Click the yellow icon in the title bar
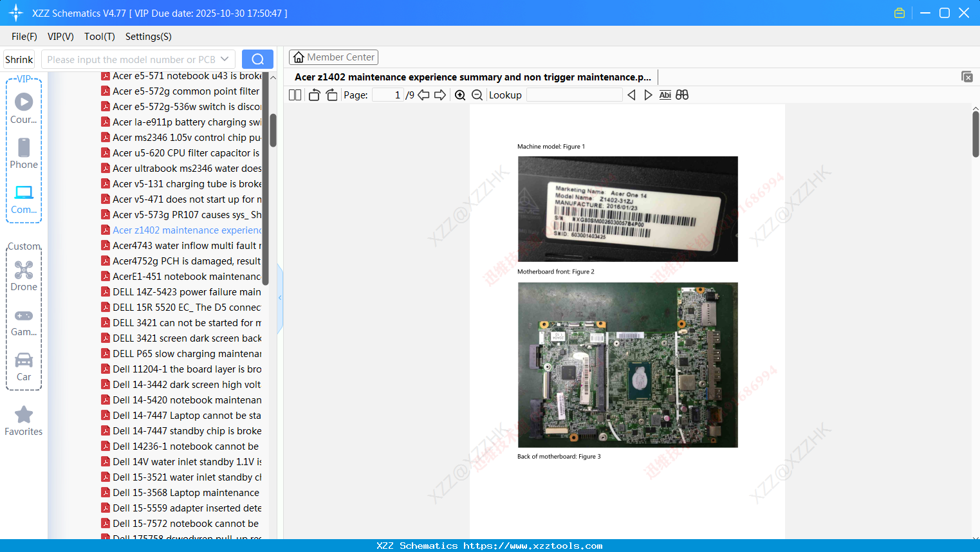 [x=900, y=13]
